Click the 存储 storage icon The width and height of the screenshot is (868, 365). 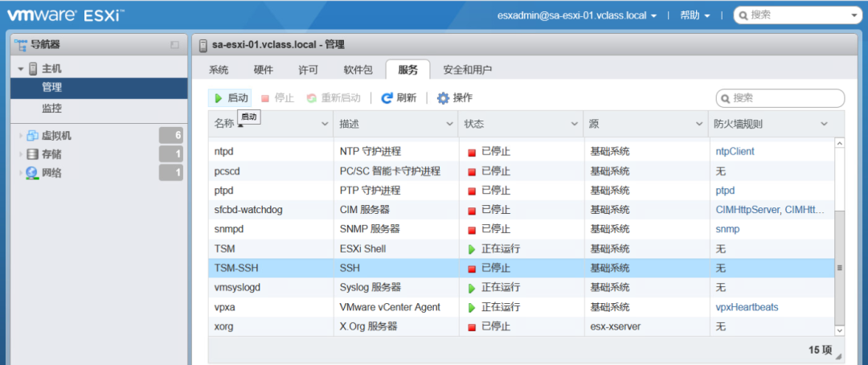(33, 154)
